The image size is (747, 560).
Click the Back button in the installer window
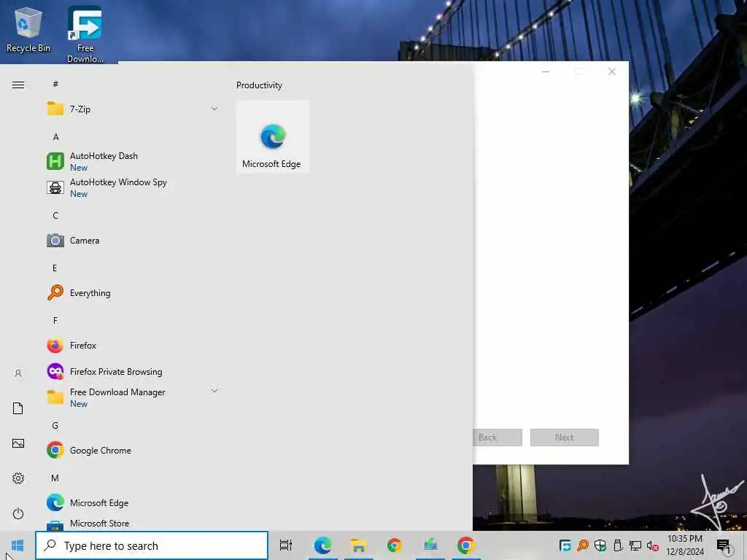tap(498, 437)
